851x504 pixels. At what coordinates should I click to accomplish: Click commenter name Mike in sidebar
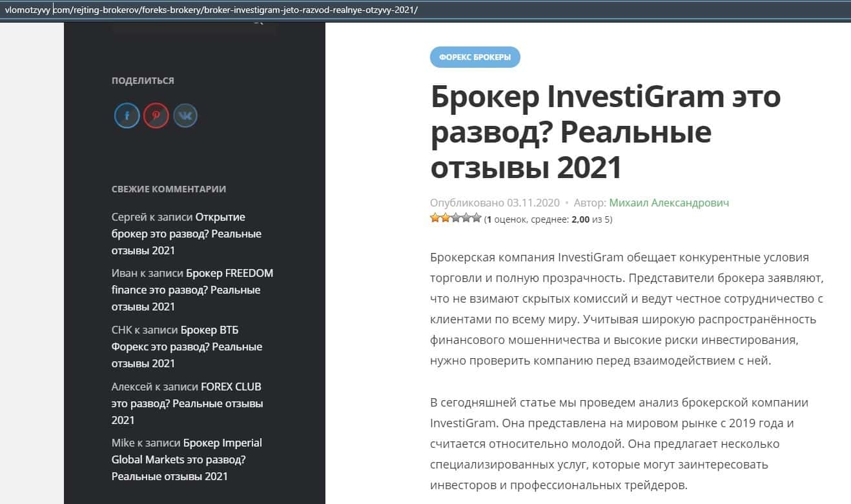[x=123, y=443]
